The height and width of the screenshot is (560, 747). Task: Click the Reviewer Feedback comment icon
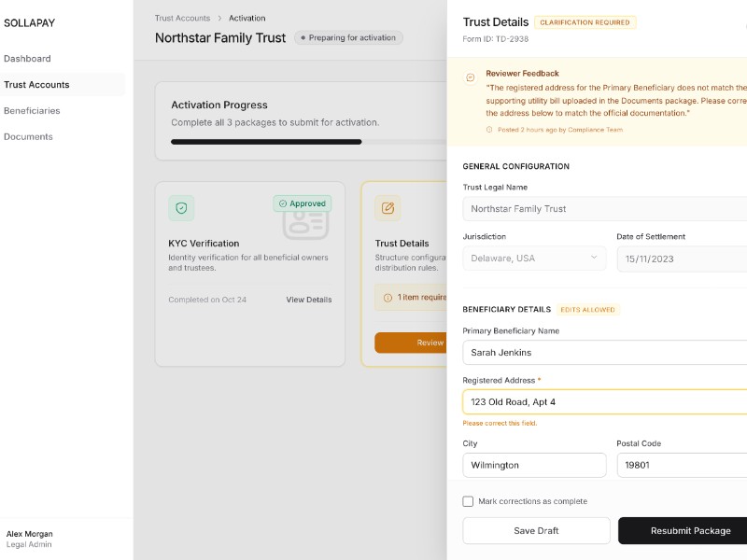(x=470, y=77)
